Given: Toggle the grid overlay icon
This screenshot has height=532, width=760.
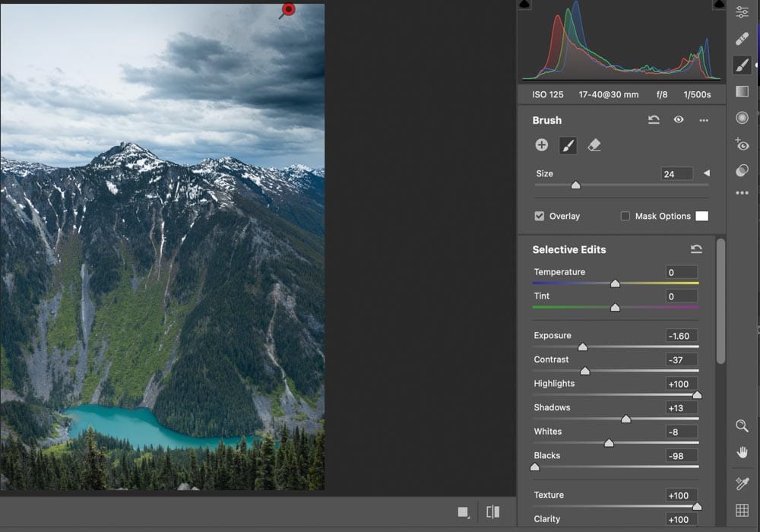Looking at the screenshot, I should pyautogui.click(x=743, y=511).
